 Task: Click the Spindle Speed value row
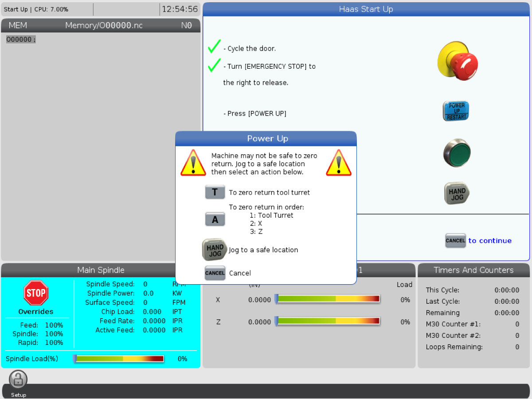[x=136, y=284]
